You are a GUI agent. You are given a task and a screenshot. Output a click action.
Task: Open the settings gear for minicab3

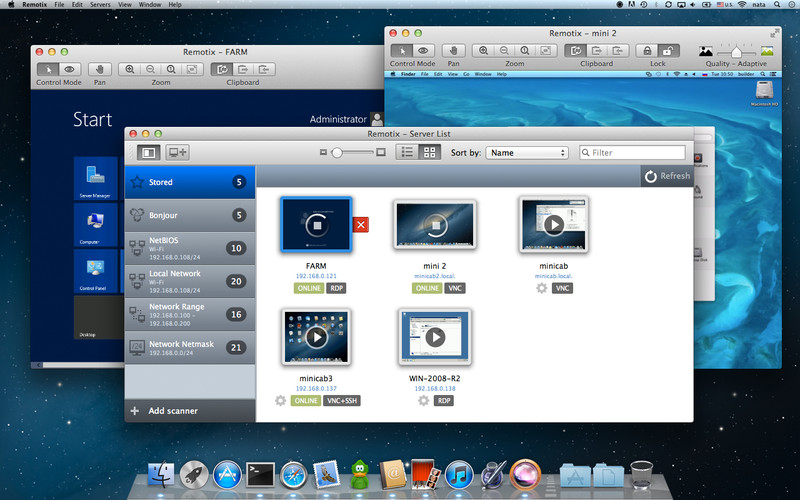tap(280, 401)
